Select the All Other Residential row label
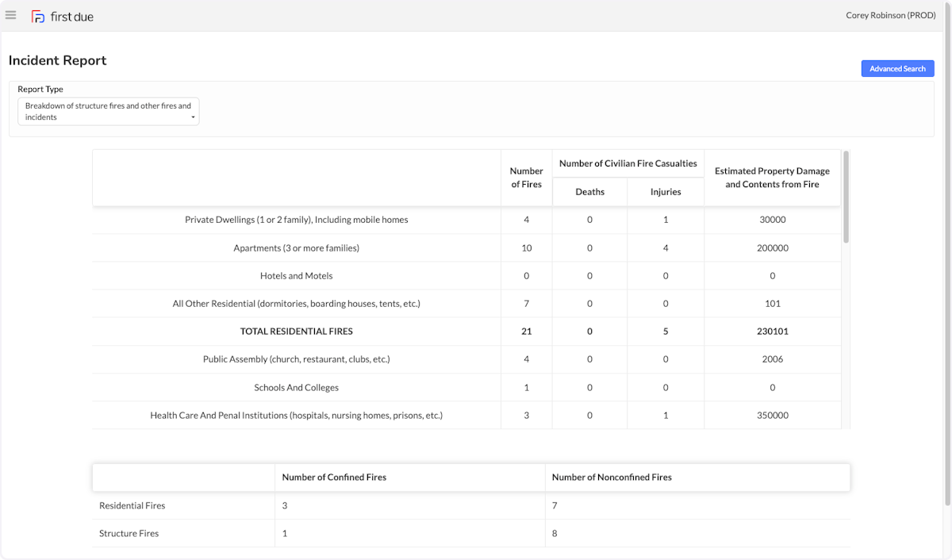The image size is (952, 560). click(x=296, y=304)
